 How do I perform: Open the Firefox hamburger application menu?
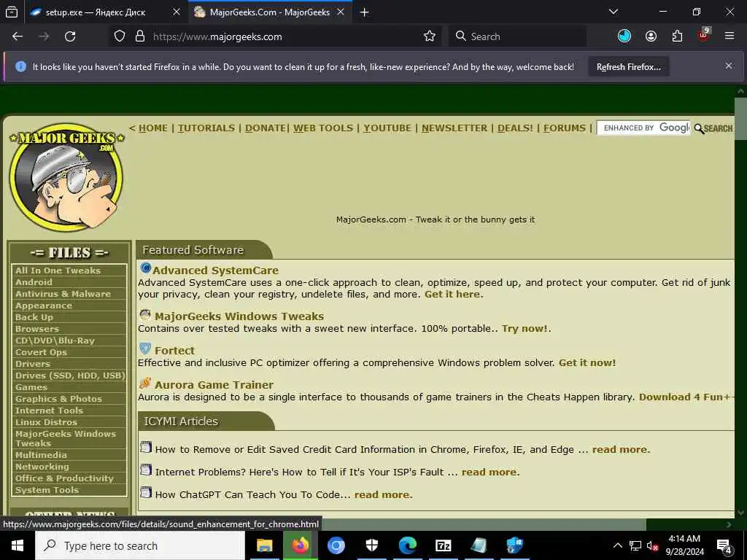[x=729, y=36]
